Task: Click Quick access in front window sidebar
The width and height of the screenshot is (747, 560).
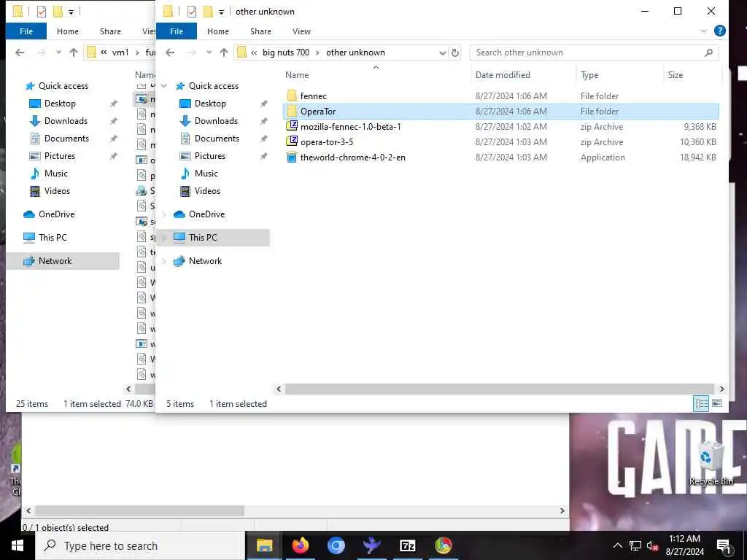Action: coord(213,86)
